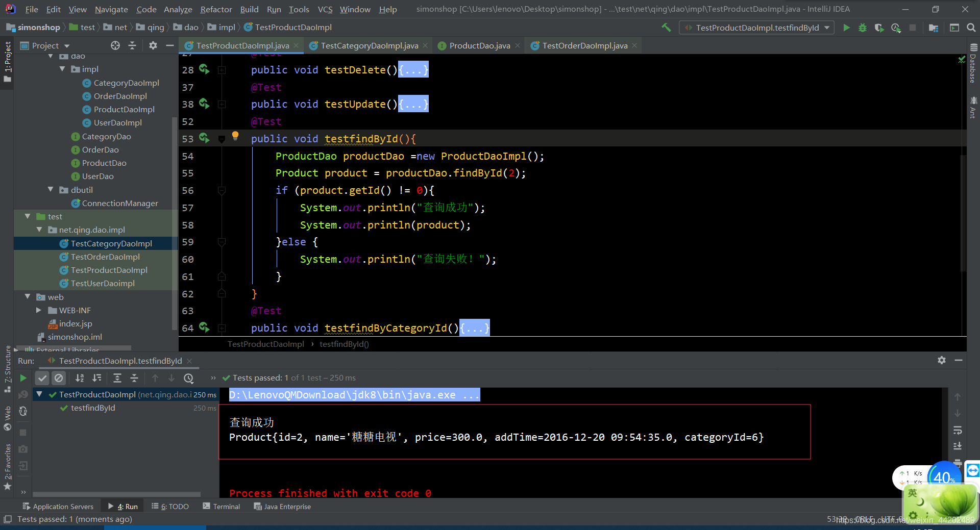
Task: Close the TestProductDaoImpl.testfindById run tab
Action: [190, 361]
